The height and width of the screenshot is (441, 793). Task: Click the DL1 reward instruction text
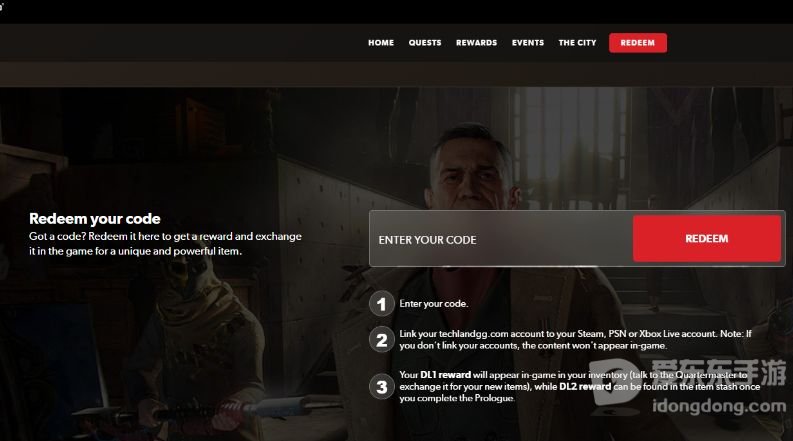tap(580, 386)
